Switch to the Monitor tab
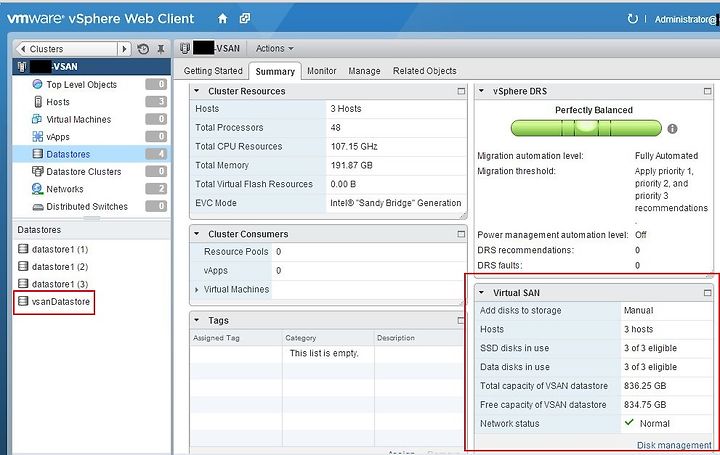The image size is (720, 455). click(321, 71)
